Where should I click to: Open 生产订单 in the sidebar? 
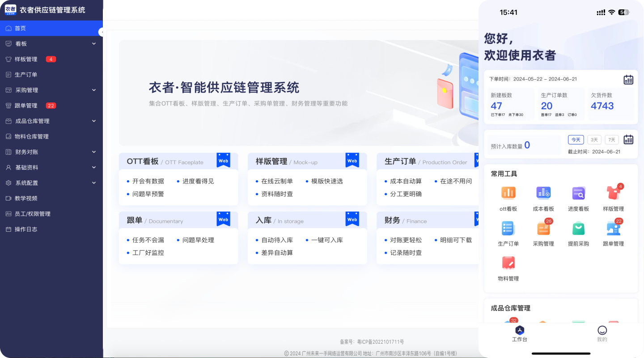tap(26, 75)
